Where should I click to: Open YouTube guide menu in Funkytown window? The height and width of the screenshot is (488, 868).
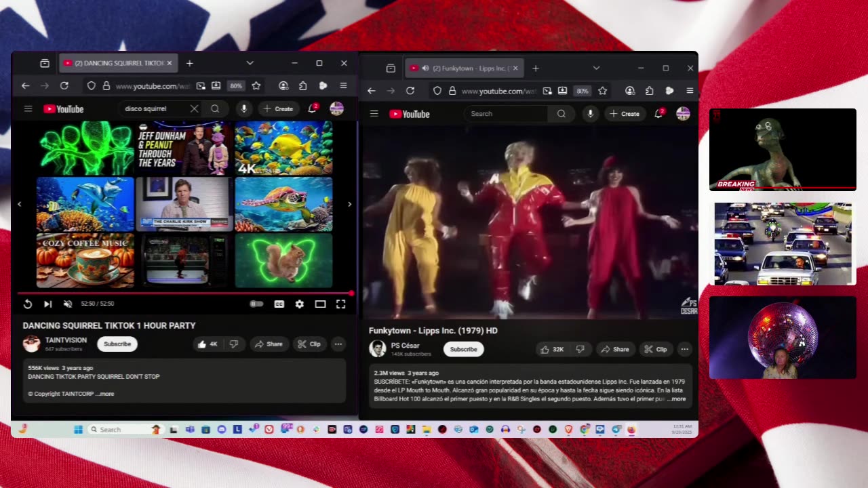374,114
